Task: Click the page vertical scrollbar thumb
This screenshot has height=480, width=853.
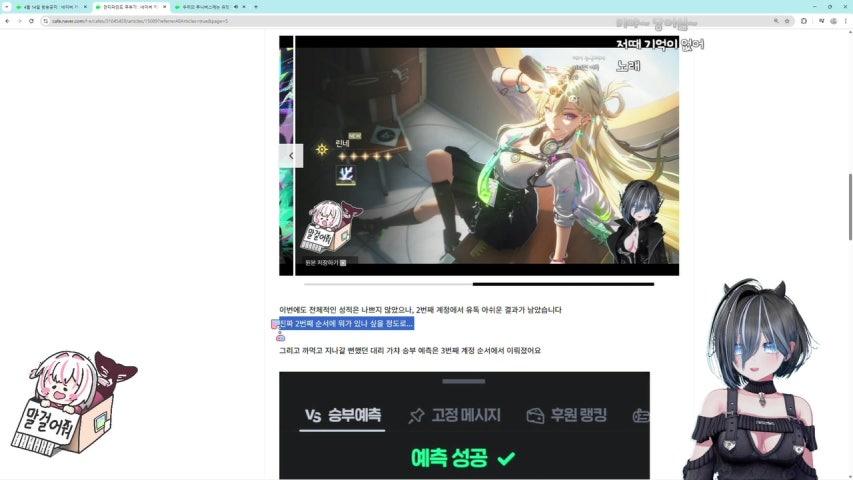Action: [850, 207]
